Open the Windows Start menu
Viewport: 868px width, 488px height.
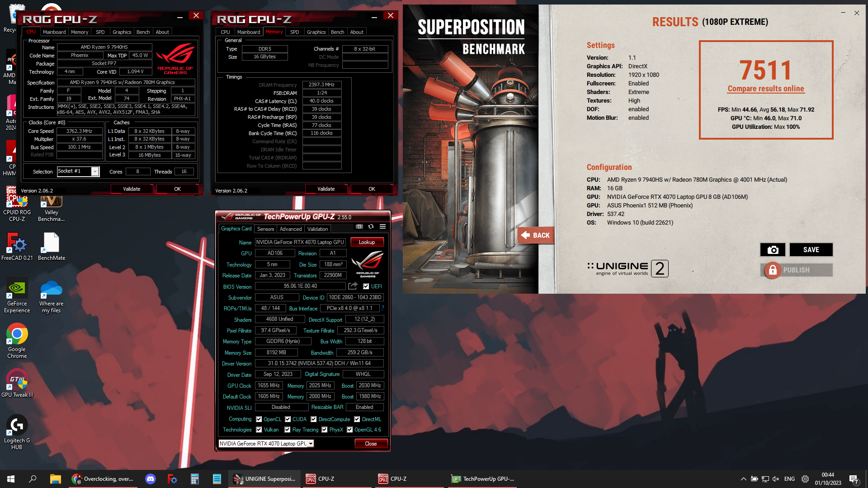[x=11, y=479]
